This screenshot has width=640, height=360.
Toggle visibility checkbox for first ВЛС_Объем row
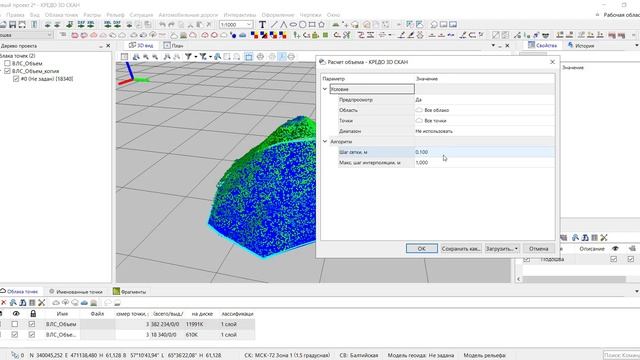(15, 324)
